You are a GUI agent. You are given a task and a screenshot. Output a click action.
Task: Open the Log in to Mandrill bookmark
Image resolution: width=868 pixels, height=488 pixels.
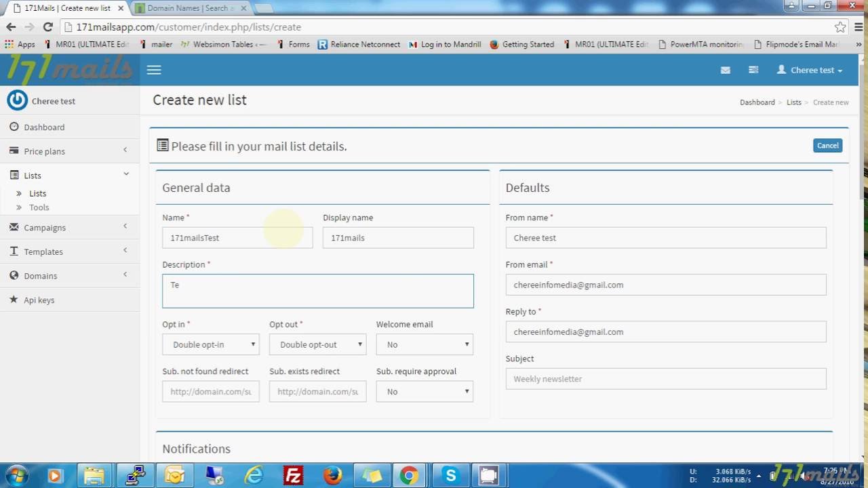445,44
